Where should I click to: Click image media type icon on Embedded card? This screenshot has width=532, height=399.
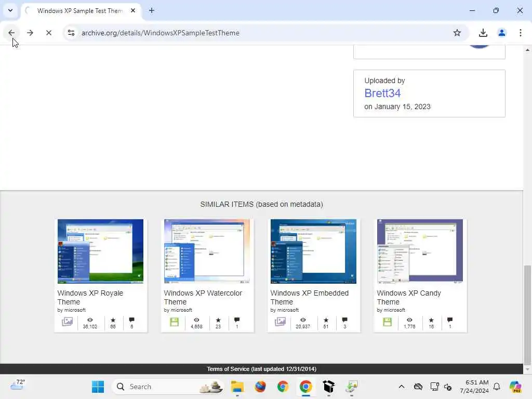280,322
